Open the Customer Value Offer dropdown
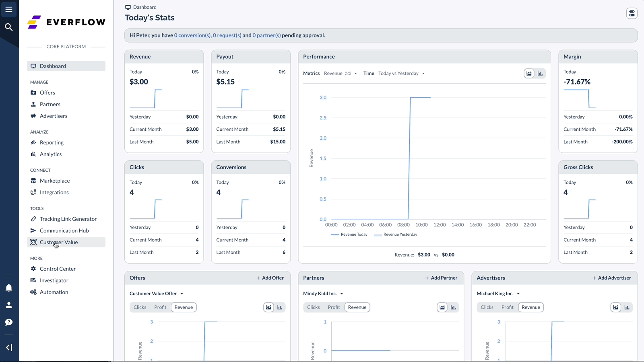Viewport: 644px width, 362px height. pos(157,294)
